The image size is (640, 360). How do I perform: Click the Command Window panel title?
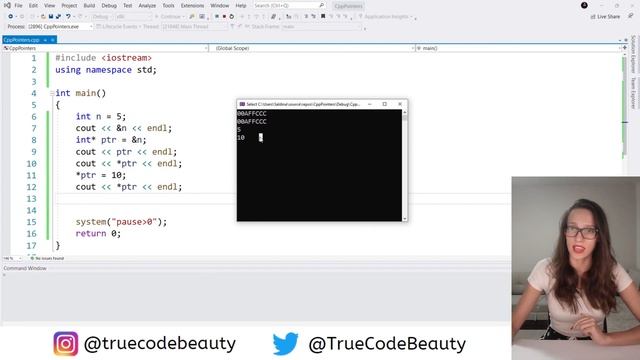[25, 268]
